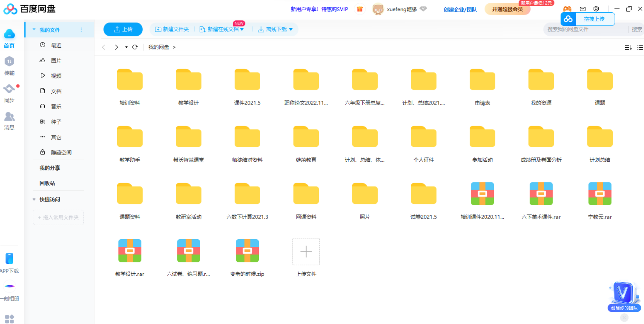
Task: Click the refresh icon beside the breadcrumb
Action: tap(135, 47)
